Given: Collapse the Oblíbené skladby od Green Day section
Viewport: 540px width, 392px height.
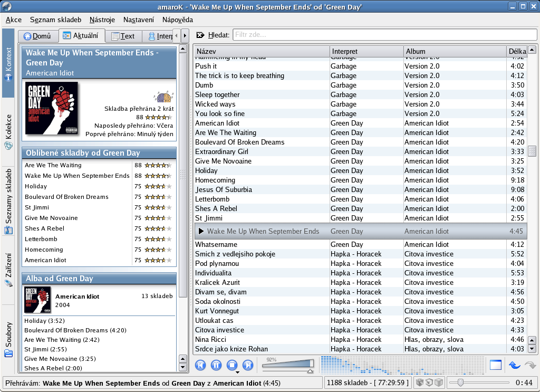Looking at the screenshot, I should click(x=99, y=153).
